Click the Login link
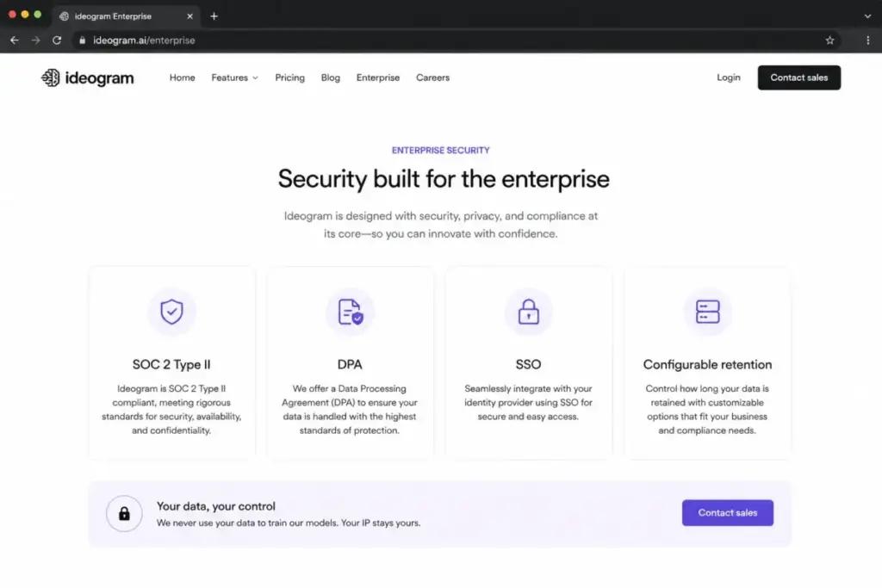This screenshot has height=588, width=882. pos(729,77)
